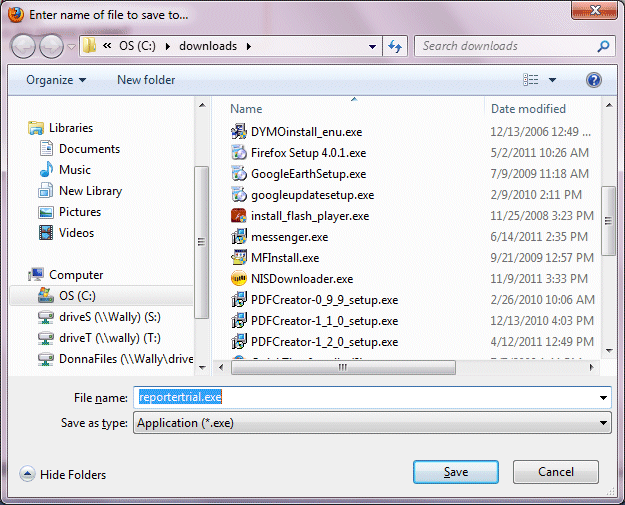Open the Videos library
The image size is (625, 505).
coord(67,233)
